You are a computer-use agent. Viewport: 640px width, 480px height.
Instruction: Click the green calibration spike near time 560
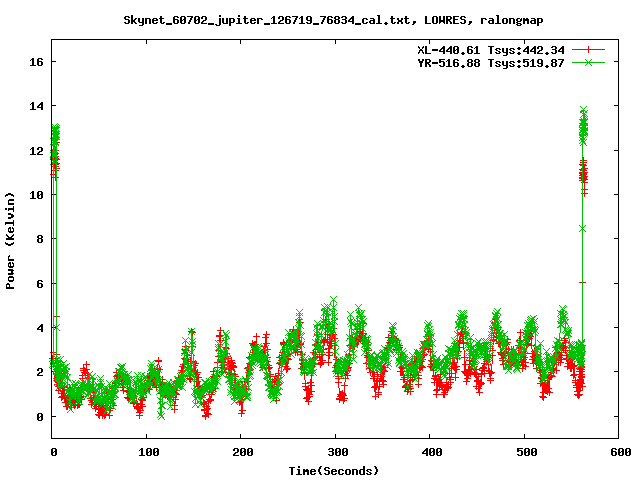pos(584,127)
